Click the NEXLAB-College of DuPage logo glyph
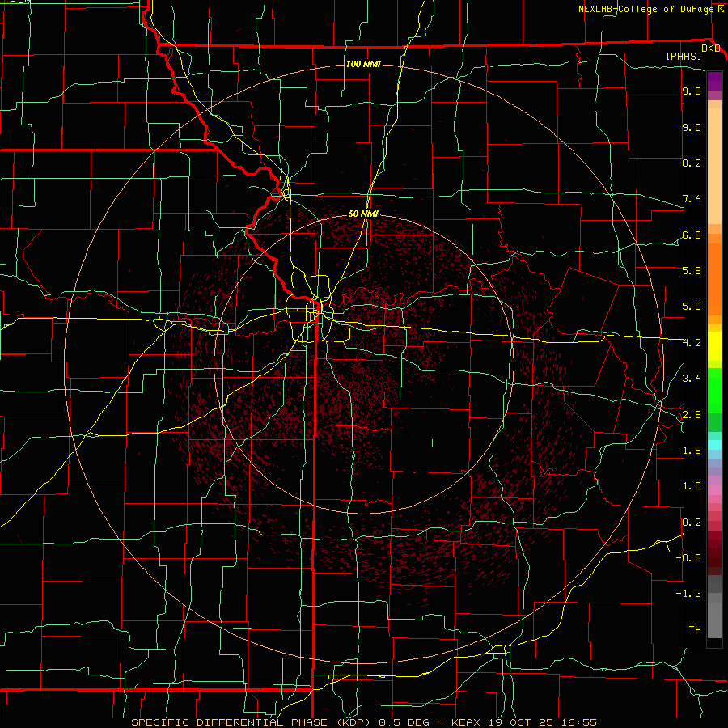 tap(722, 9)
